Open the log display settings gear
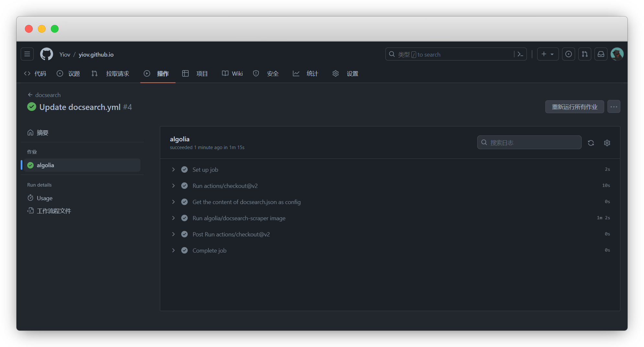The height and width of the screenshot is (347, 644). click(x=607, y=143)
